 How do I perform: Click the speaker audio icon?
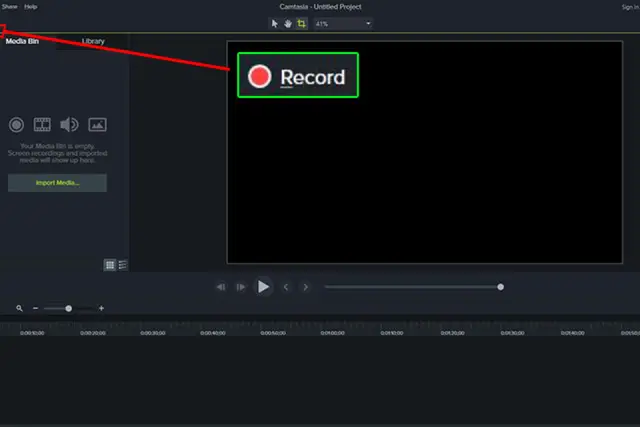point(69,125)
